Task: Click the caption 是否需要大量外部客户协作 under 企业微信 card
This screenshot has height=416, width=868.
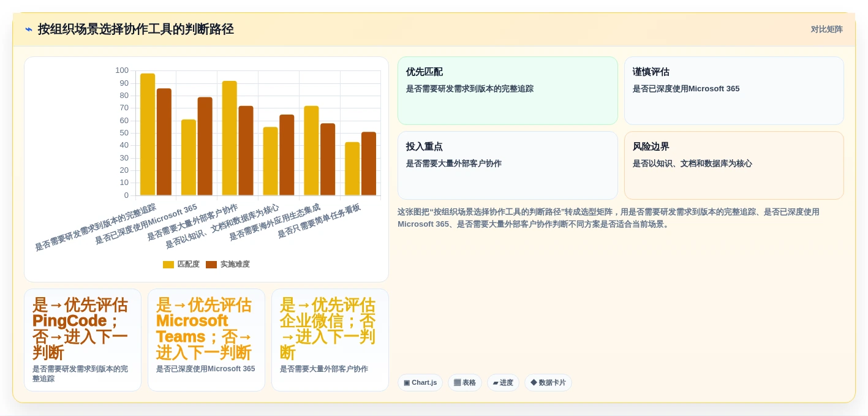Action: (x=324, y=369)
